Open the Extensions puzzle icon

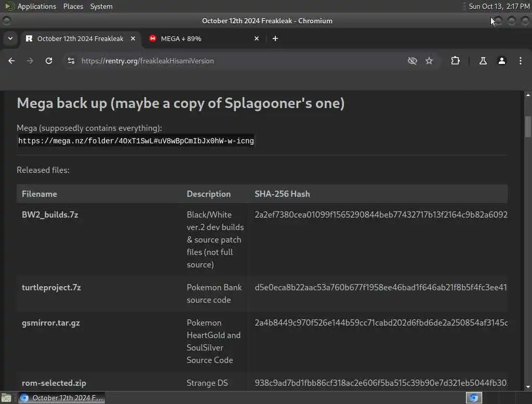[x=455, y=61]
